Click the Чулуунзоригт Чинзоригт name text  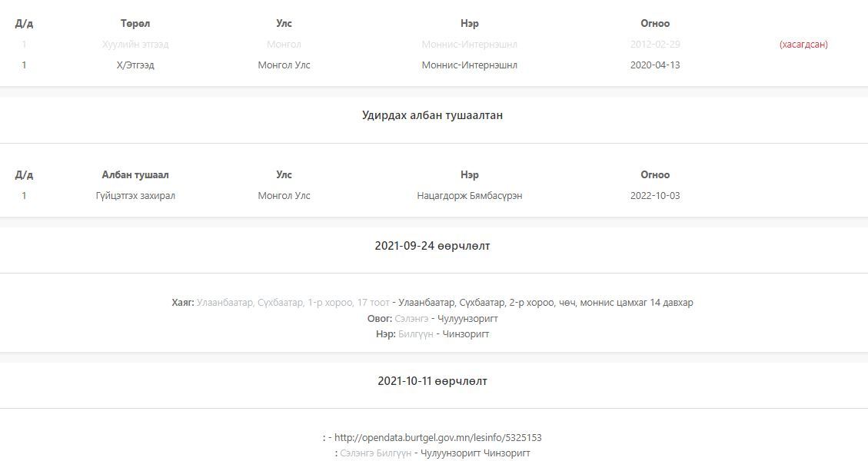(x=475, y=453)
